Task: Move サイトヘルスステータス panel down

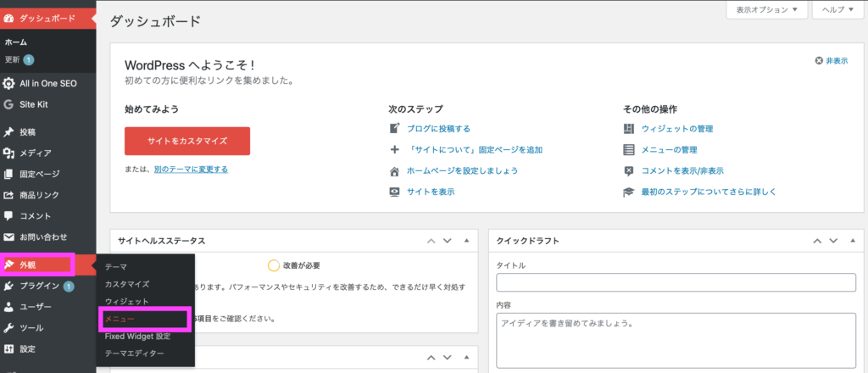Action: click(x=448, y=241)
